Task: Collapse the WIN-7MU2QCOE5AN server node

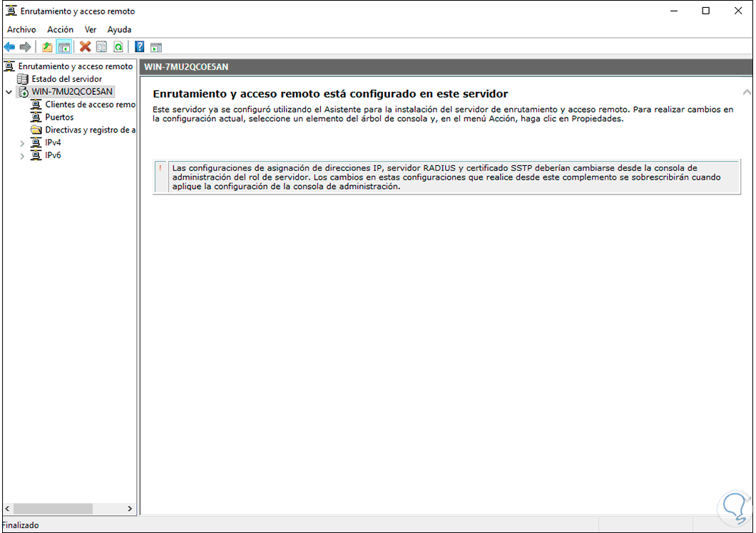Action: (x=9, y=91)
